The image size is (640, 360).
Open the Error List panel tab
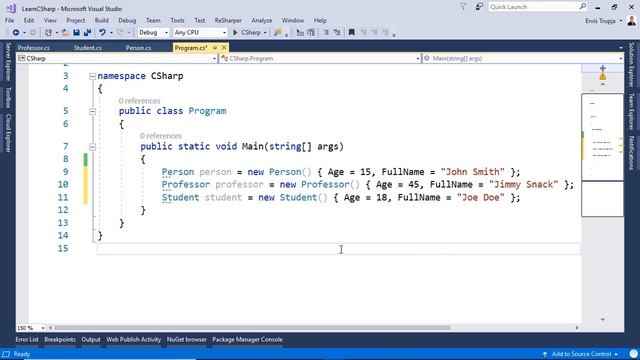point(27,339)
